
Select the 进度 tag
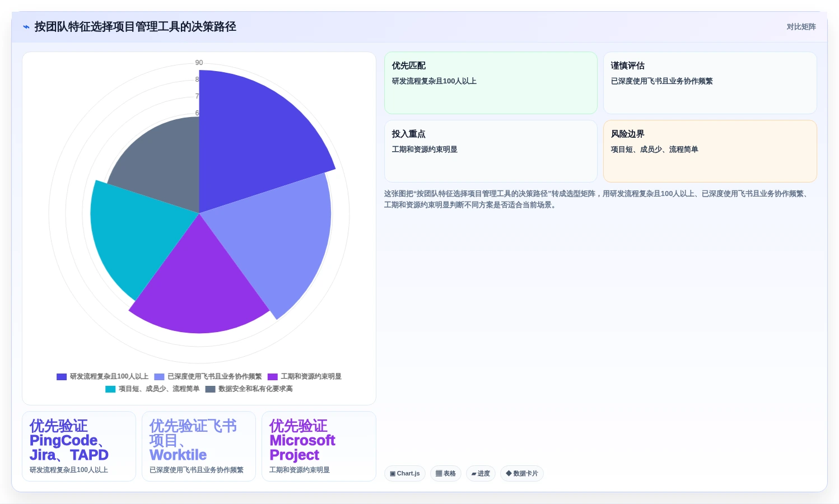(x=481, y=474)
